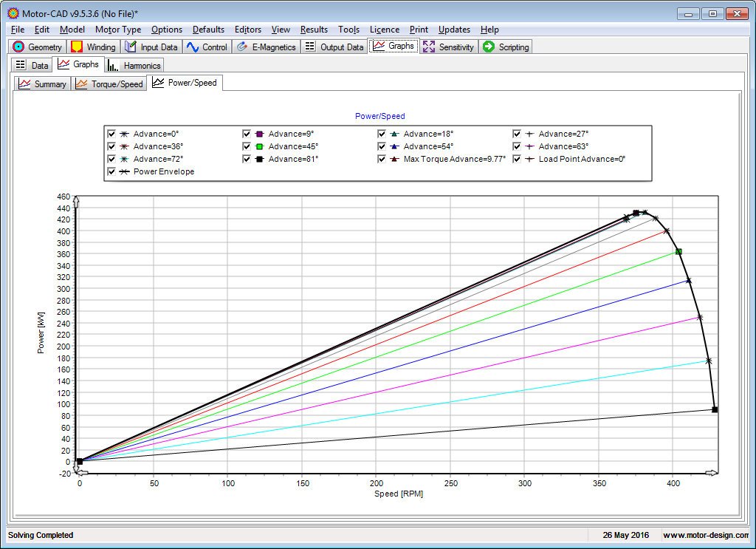
Task: Open the Sensitivity tab
Action: [x=448, y=47]
